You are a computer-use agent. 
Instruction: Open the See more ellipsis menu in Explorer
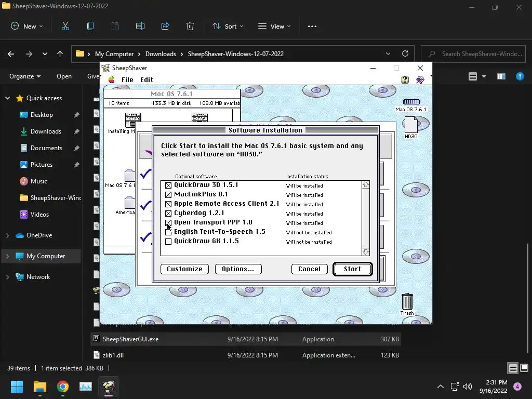tap(312, 26)
